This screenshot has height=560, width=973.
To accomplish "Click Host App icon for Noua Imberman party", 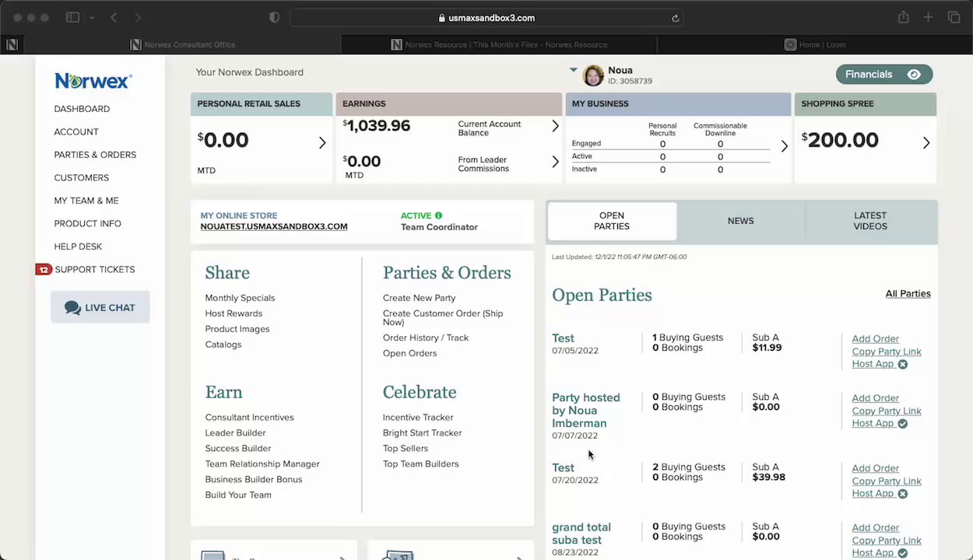I will click(902, 423).
